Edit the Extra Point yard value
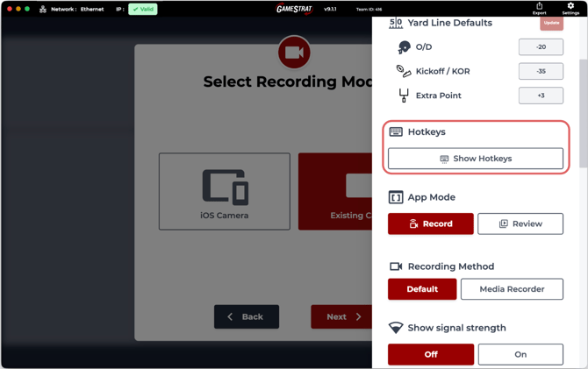Screen dimensions: 588x369 pos(541,96)
